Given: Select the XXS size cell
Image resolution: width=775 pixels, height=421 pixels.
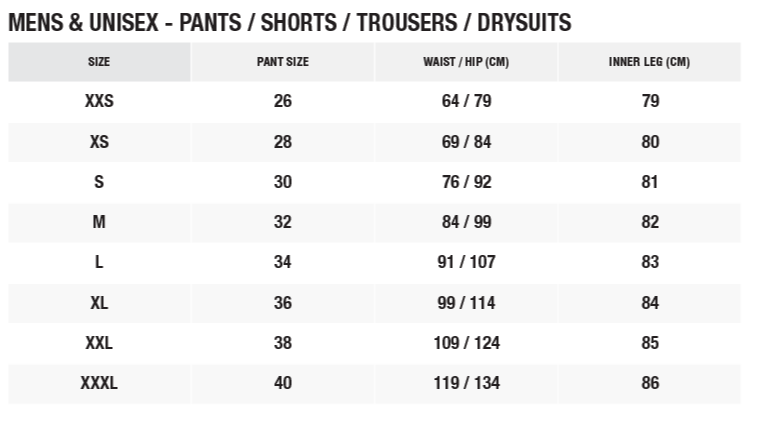Looking at the screenshot, I should pyautogui.click(x=99, y=101).
